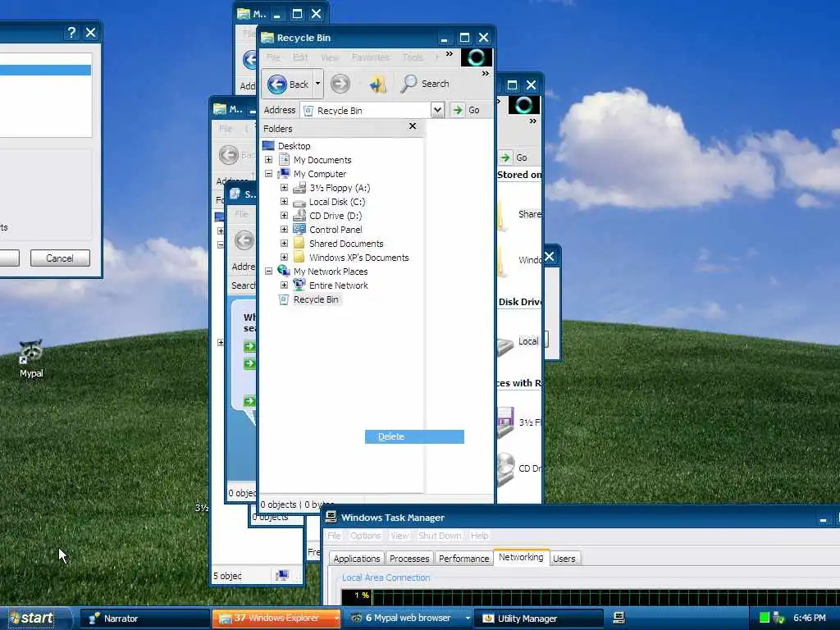Open the Back button history dropdown arrow

(317, 84)
